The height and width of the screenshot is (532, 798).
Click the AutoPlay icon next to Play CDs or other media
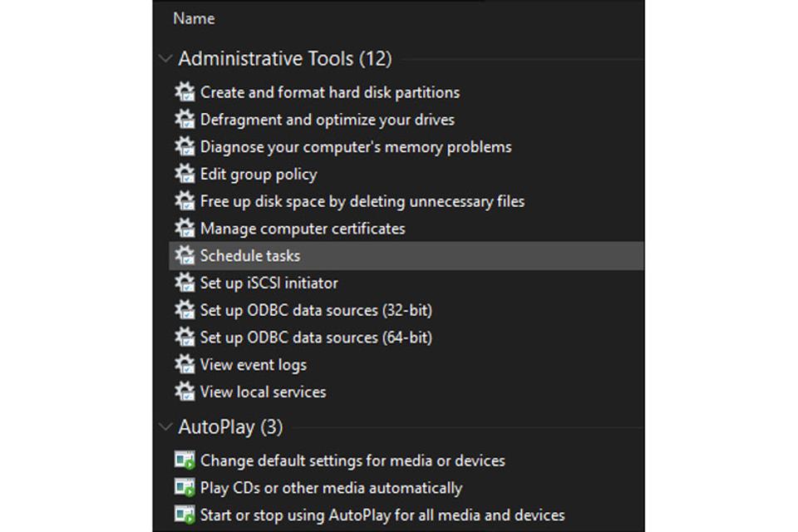pyautogui.click(x=185, y=488)
